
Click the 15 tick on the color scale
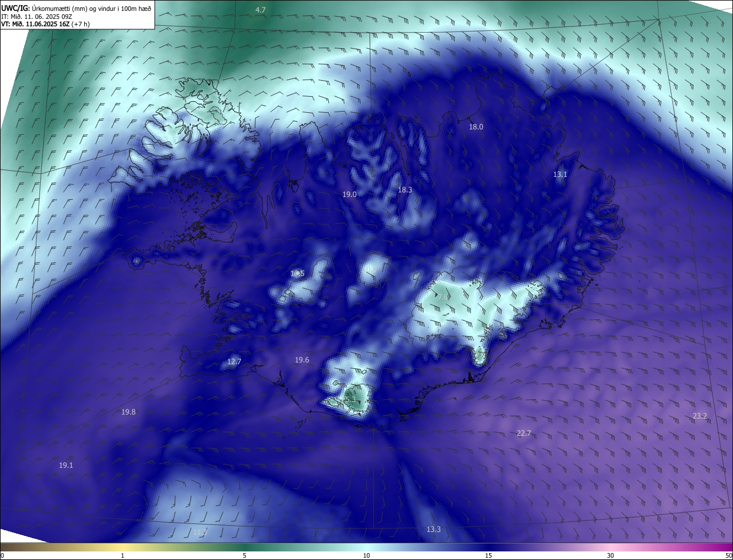[x=488, y=555]
